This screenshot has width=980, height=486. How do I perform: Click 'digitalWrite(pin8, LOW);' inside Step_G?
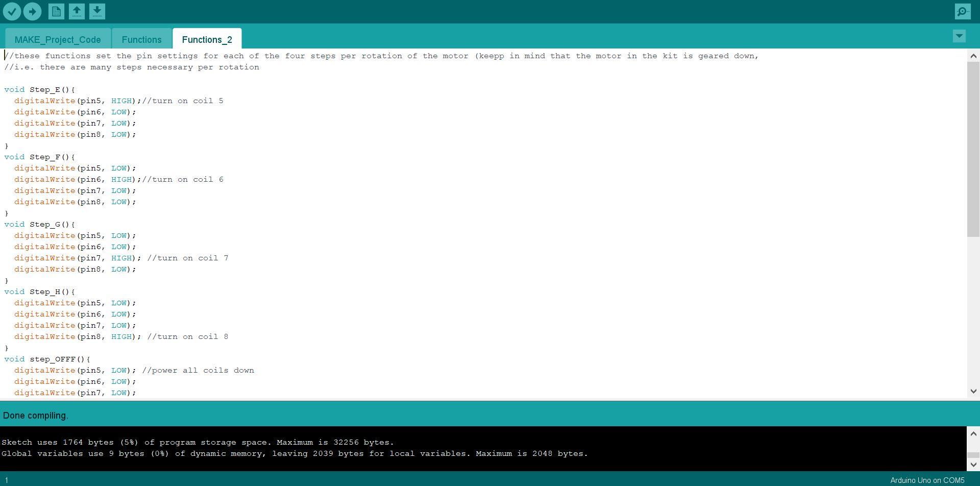click(x=75, y=269)
